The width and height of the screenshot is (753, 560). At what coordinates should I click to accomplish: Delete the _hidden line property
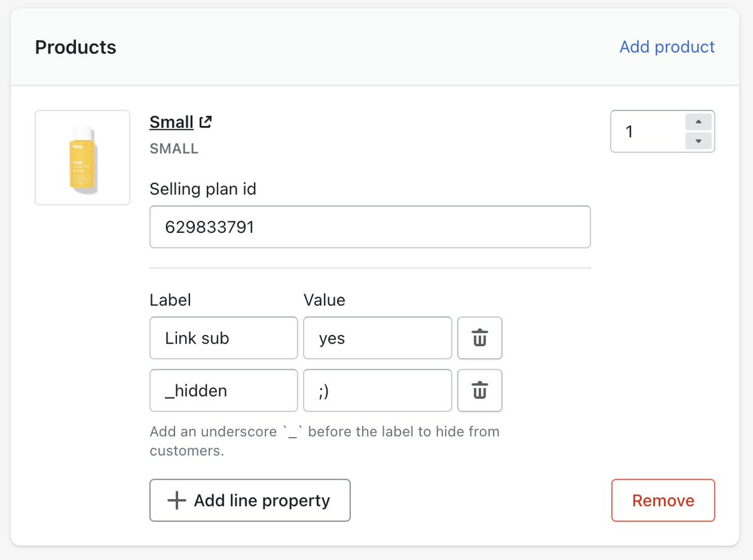(x=479, y=391)
